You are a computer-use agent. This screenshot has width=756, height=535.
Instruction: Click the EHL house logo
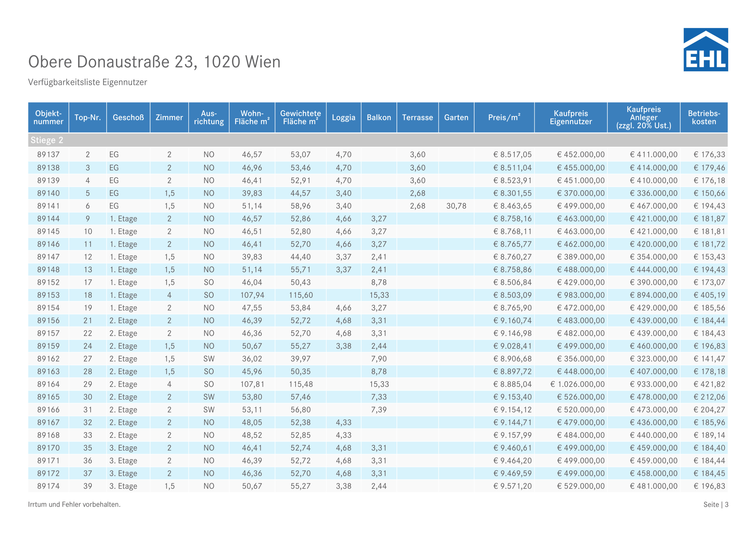(x=706, y=50)
